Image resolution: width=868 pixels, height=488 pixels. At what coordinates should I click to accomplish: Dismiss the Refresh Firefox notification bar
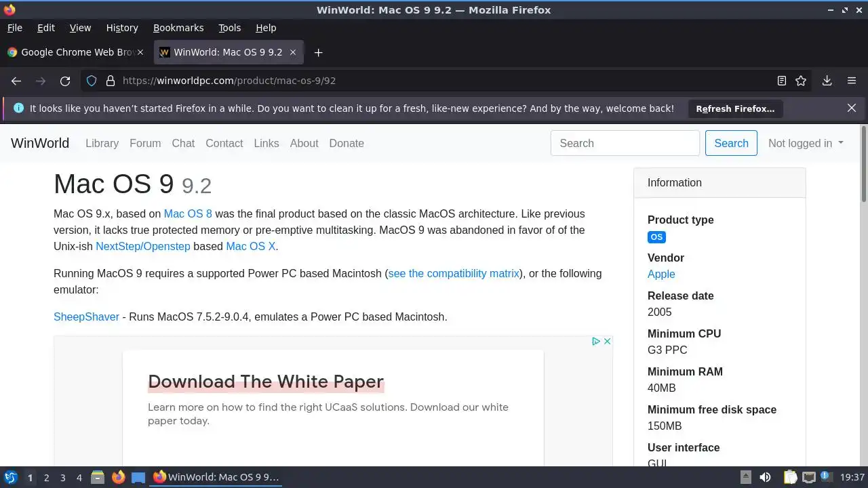[x=852, y=108]
